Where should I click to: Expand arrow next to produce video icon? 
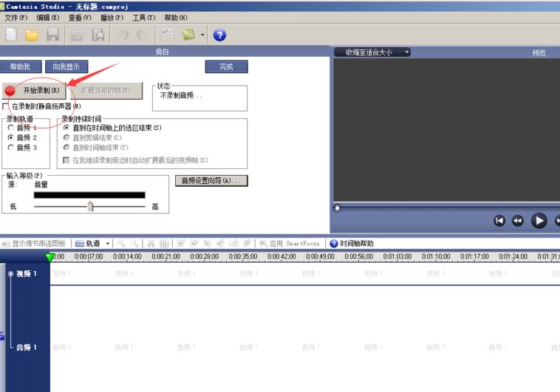(202, 35)
